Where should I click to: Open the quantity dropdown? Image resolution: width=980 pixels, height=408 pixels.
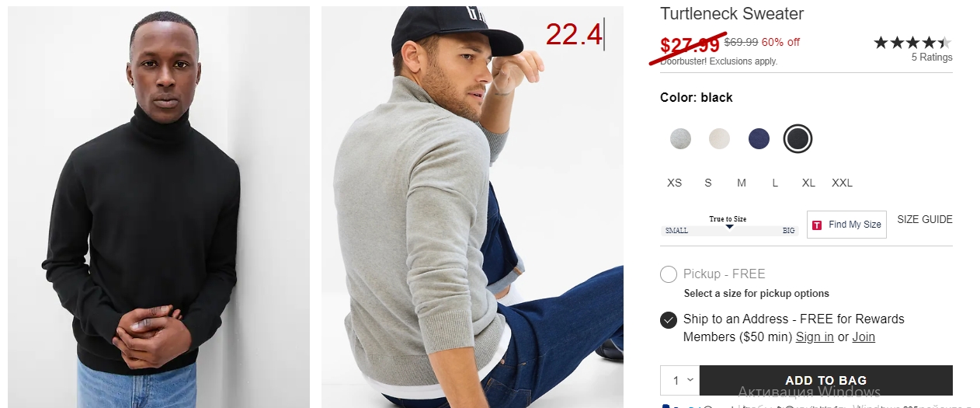pos(680,380)
